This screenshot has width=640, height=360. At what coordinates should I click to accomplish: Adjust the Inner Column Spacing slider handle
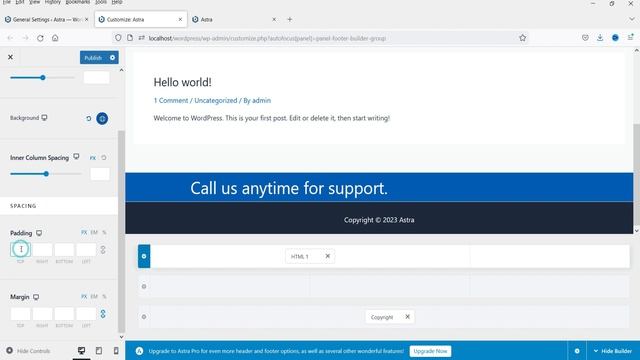pos(46,174)
